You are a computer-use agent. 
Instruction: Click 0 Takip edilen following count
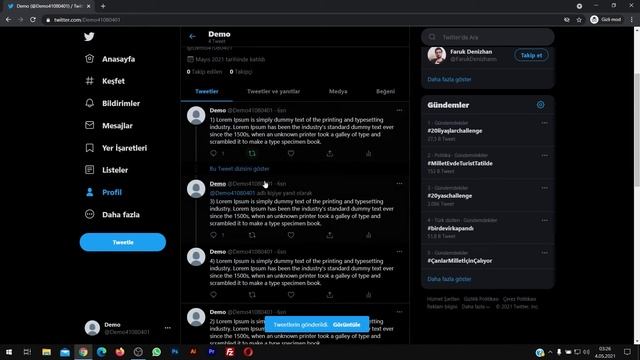[x=204, y=72]
